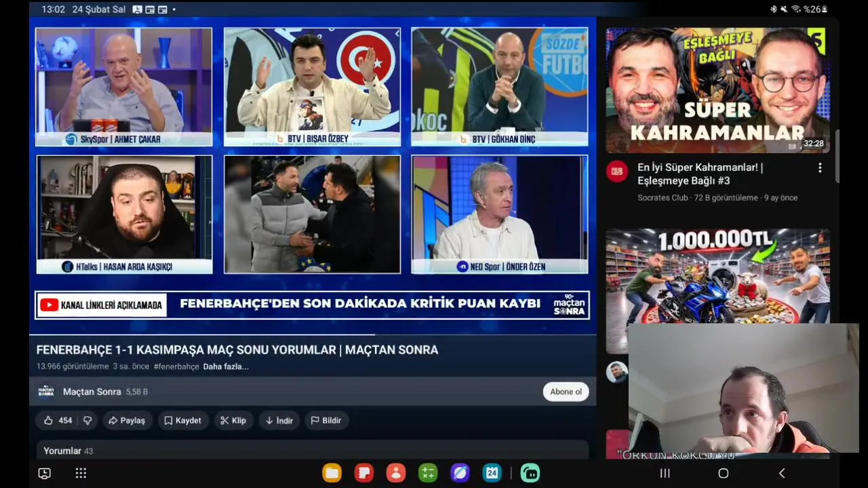Tap the Recents navigation button
Viewport: 868px width, 488px height.
click(665, 473)
